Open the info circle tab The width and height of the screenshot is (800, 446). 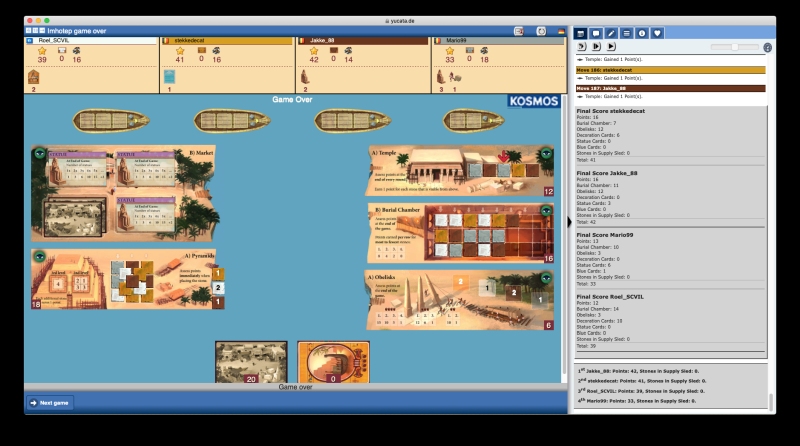pyautogui.click(x=642, y=33)
